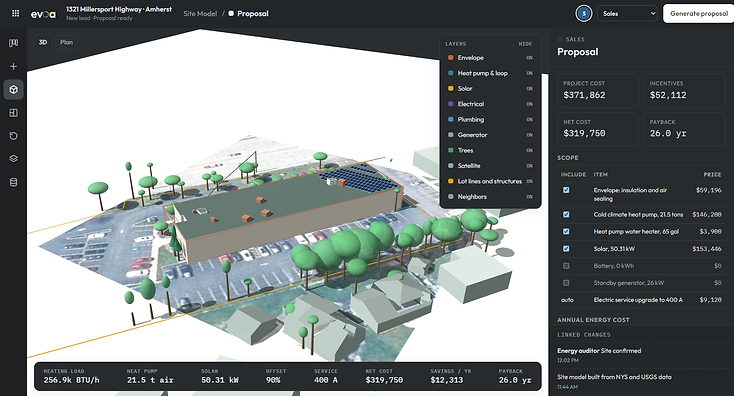
Task: Toggle the Solar layer ON switch
Action: [529, 88]
